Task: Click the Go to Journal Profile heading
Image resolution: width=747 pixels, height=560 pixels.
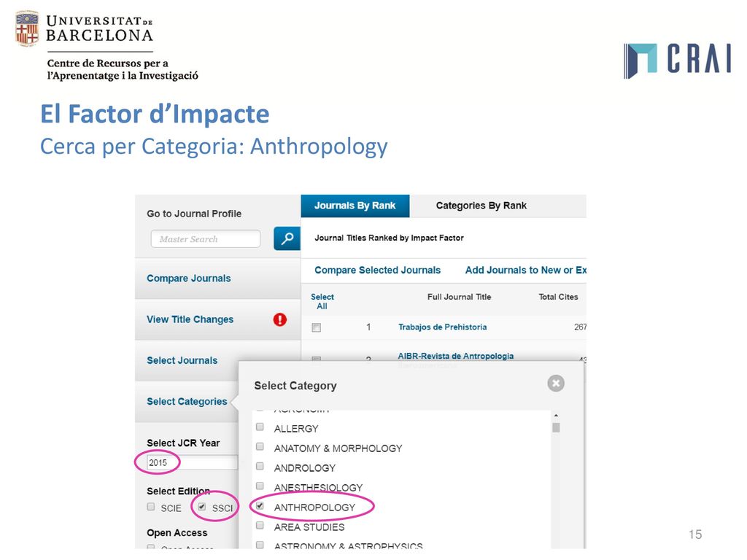Action: pos(194,214)
